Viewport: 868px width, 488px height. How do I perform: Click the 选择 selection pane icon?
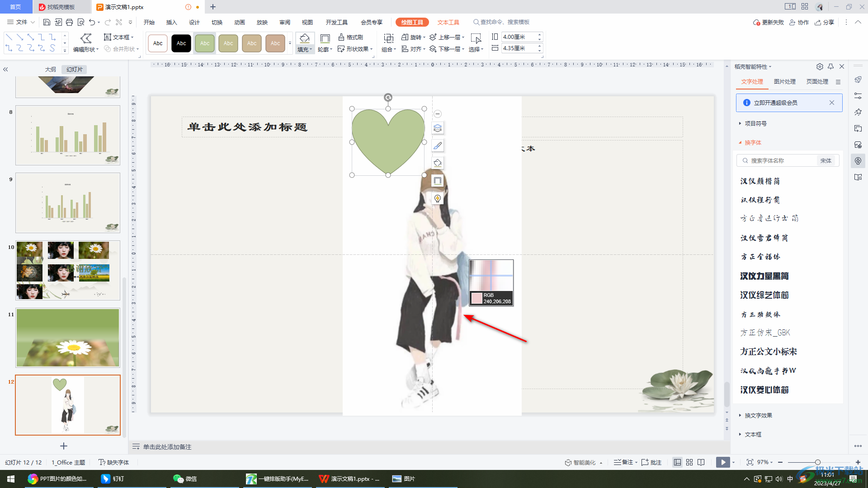(476, 38)
